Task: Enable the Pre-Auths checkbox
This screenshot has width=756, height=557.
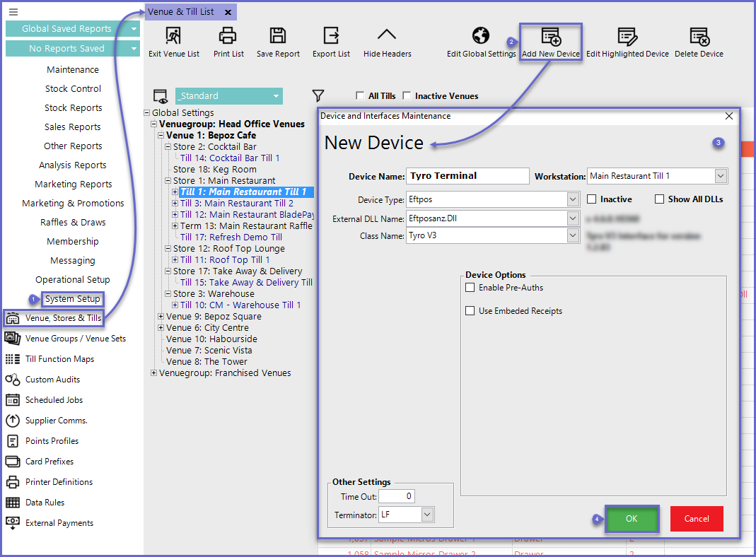Action: [470, 288]
